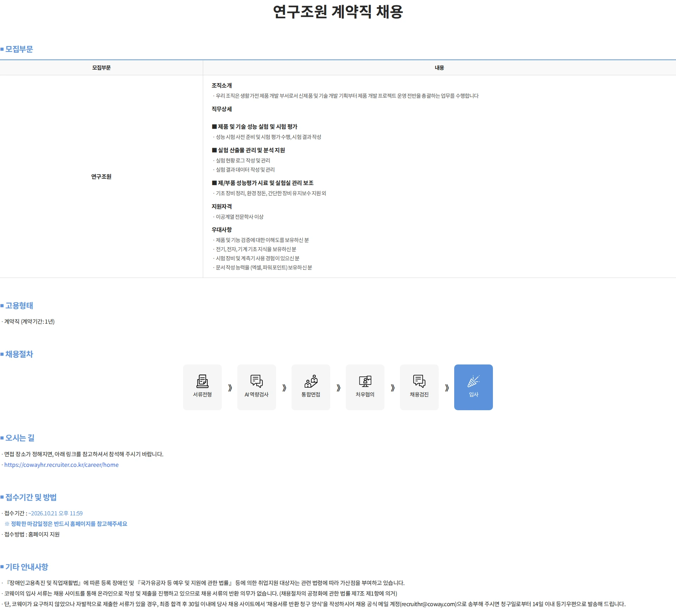Click the 오시는 길 section heading
This screenshot has width=676, height=616.
(20, 438)
